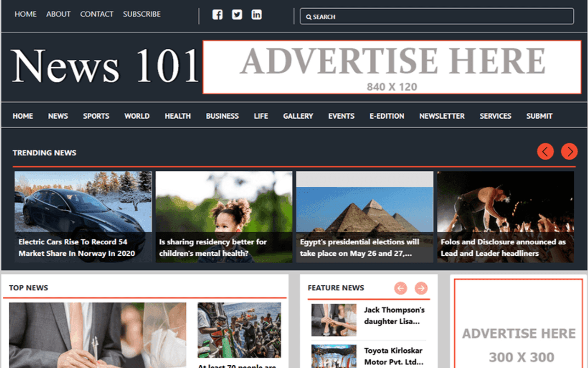
Task: Click the pyramids article thumbnail
Action: pyautogui.click(x=364, y=202)
